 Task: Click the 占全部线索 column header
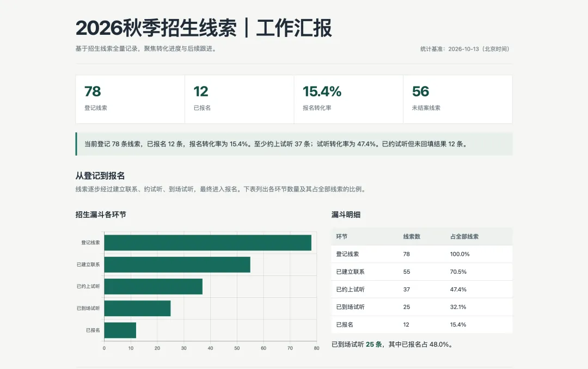coord(464,237)
